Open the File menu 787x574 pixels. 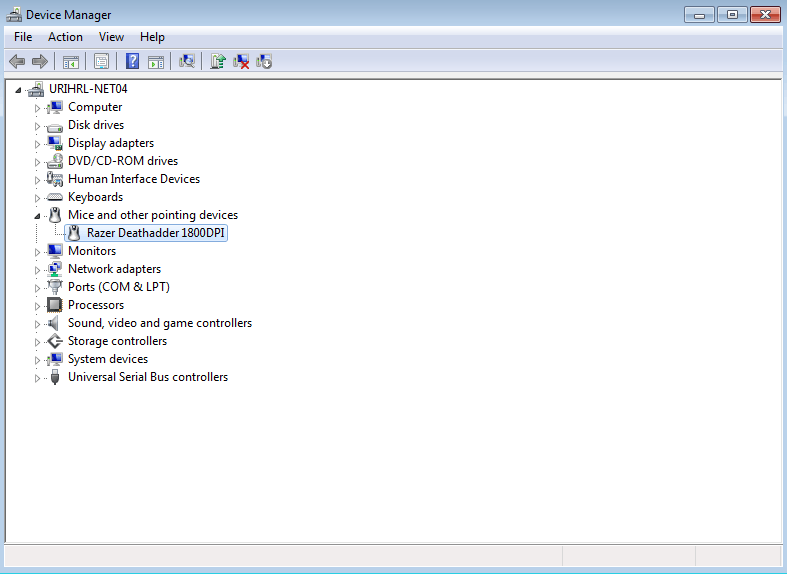point(23,37)
